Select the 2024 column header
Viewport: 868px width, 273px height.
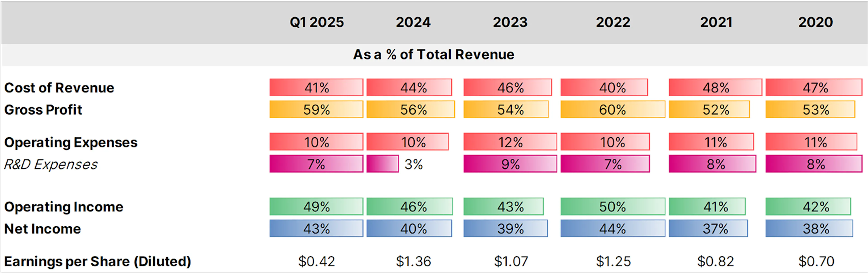[x=413, y=22]
